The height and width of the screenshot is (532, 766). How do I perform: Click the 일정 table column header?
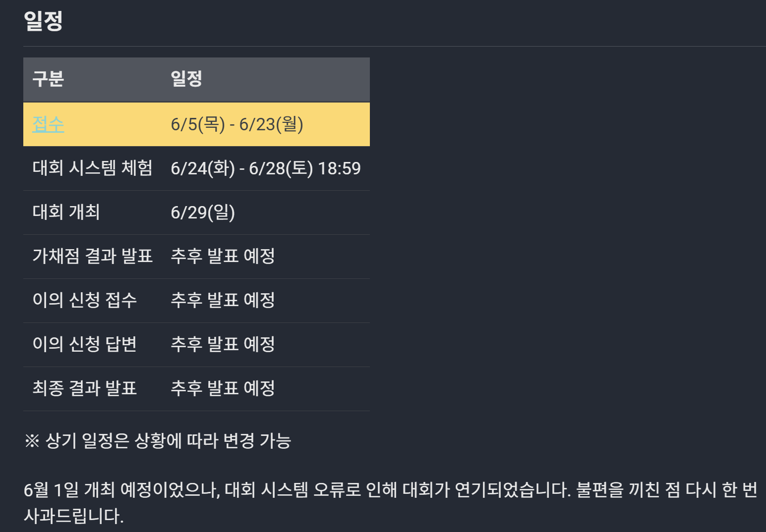point(186,79)
